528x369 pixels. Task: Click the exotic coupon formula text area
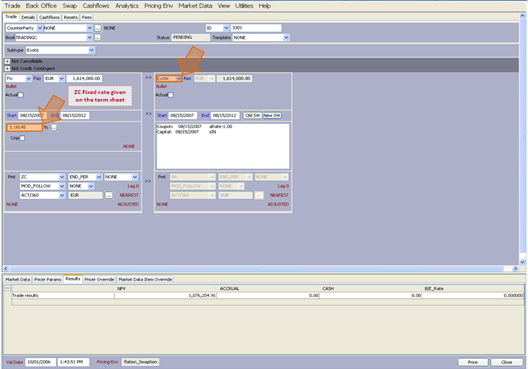223,146
